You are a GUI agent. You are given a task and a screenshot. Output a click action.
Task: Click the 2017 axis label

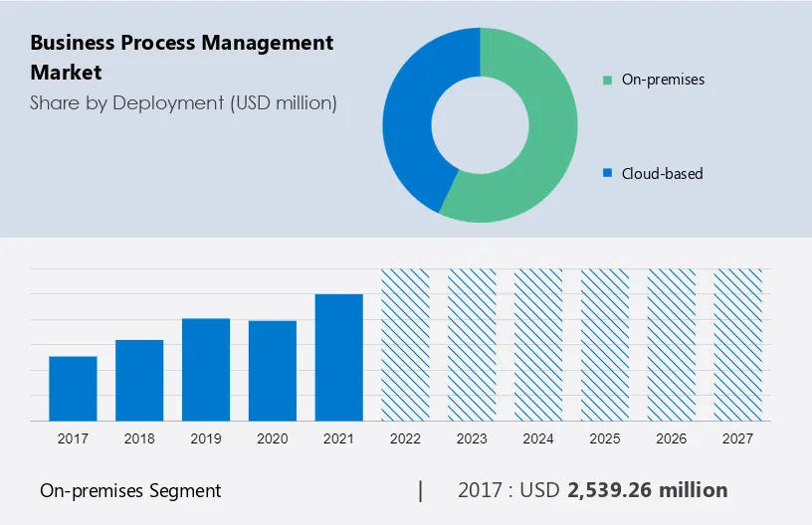point(73,438)
